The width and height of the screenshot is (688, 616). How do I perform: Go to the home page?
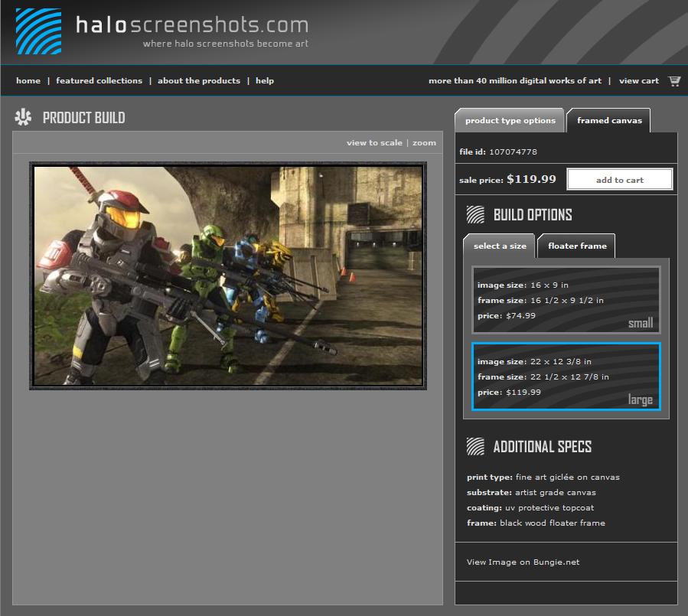point(28,80)
